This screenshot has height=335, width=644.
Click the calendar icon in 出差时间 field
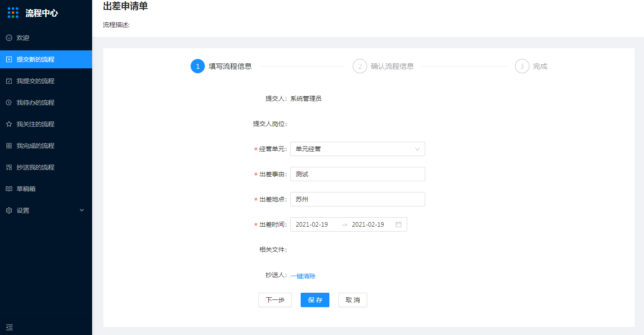(399, 224)
